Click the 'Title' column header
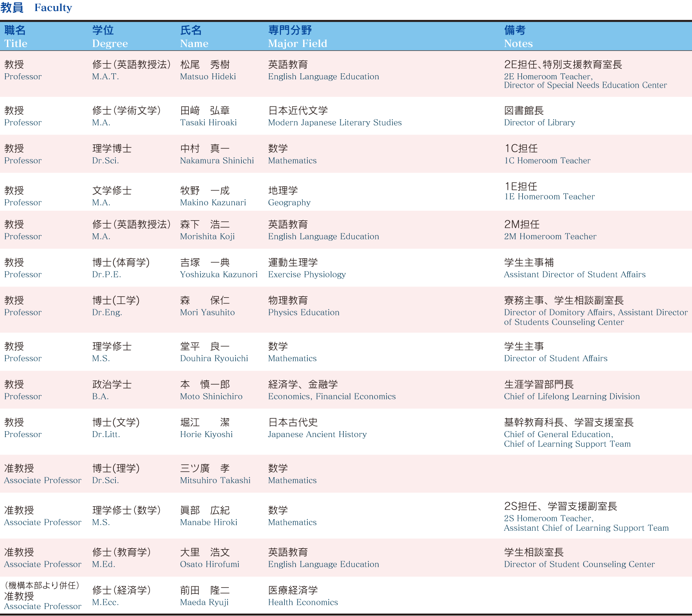Image resolution: width=692 pixels, height=616 pixels. 16,44
